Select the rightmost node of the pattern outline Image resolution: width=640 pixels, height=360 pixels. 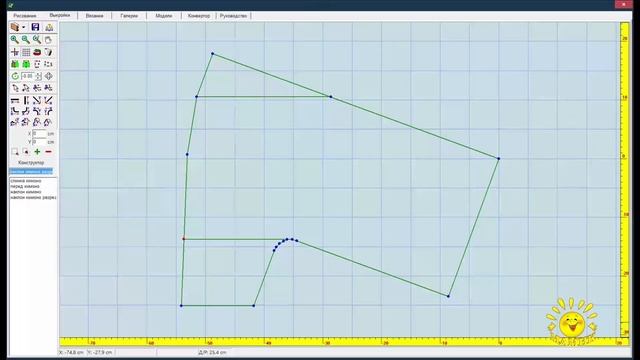(x=498, y=158)
